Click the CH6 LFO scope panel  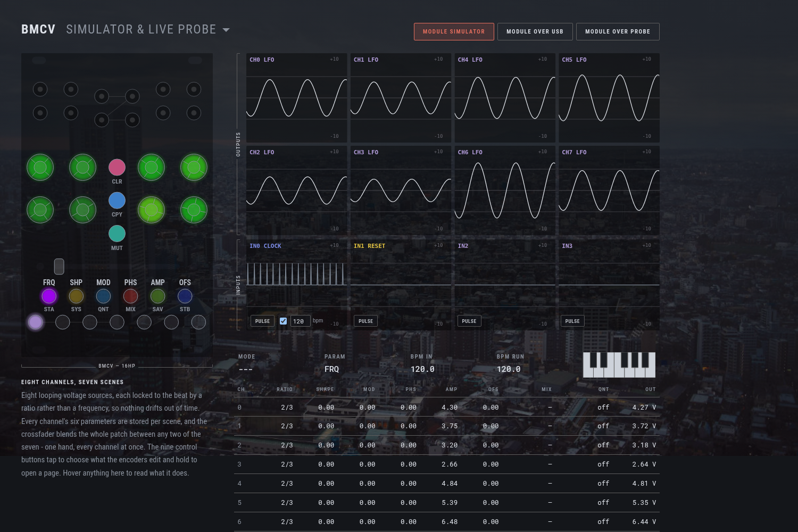coord(505,190)
